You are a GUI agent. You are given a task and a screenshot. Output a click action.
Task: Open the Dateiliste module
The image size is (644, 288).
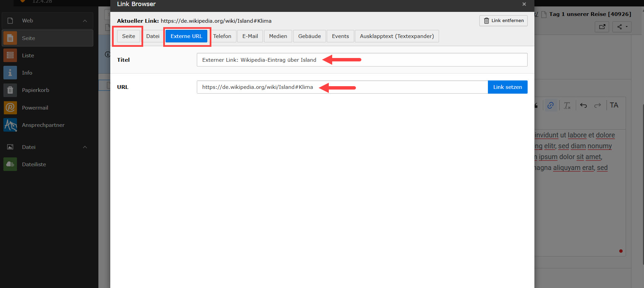click(10, 164)
